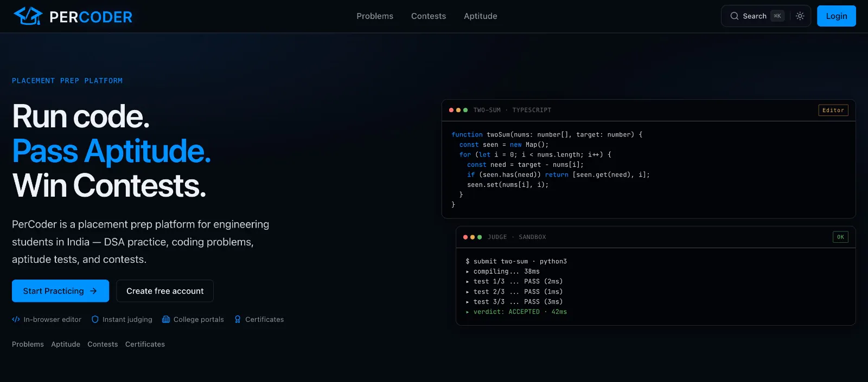Click the Editor badge on code panel

833,111
